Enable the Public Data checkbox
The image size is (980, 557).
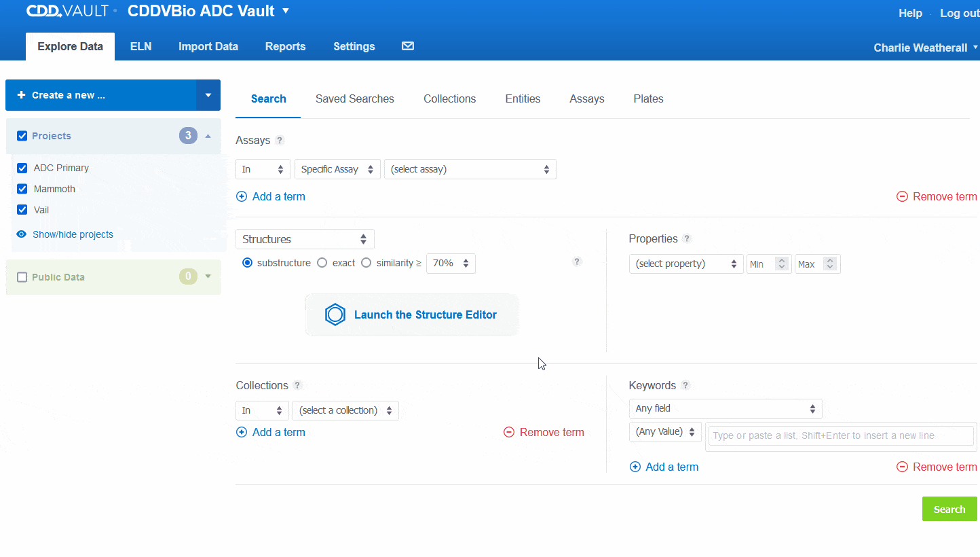pyautogui.click(x=20, y=276)
